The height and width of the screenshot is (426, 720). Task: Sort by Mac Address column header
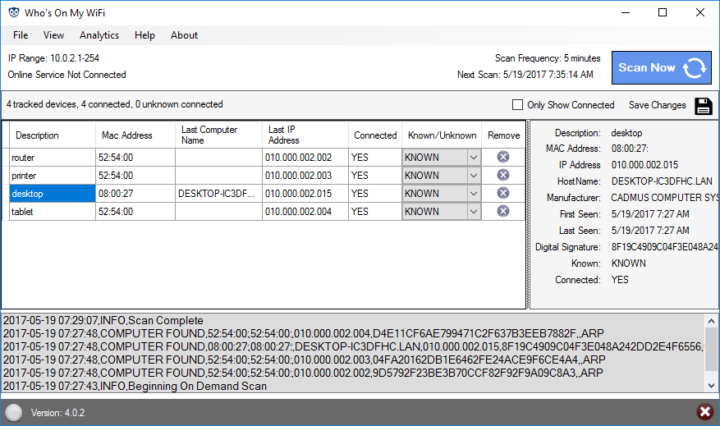pos(125,135)
